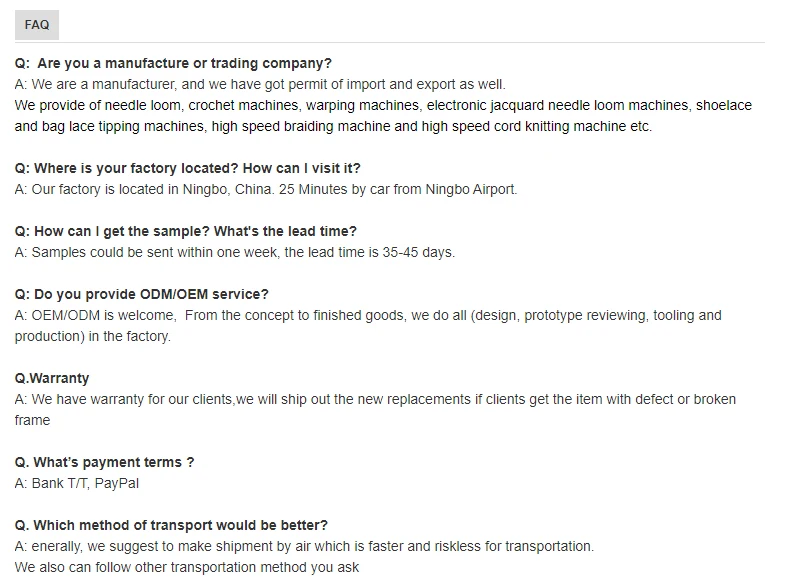Select the ODM/OEM service question

(x=141, y=294)
